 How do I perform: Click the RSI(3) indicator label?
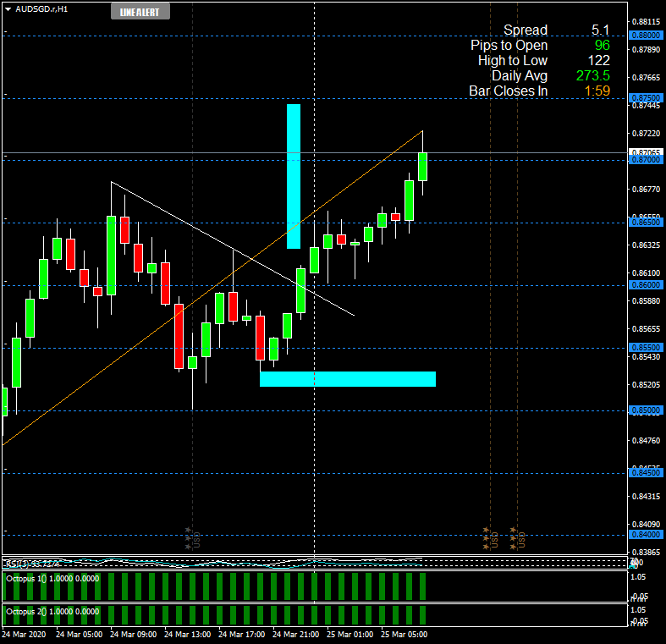click(x=33, y=564)
